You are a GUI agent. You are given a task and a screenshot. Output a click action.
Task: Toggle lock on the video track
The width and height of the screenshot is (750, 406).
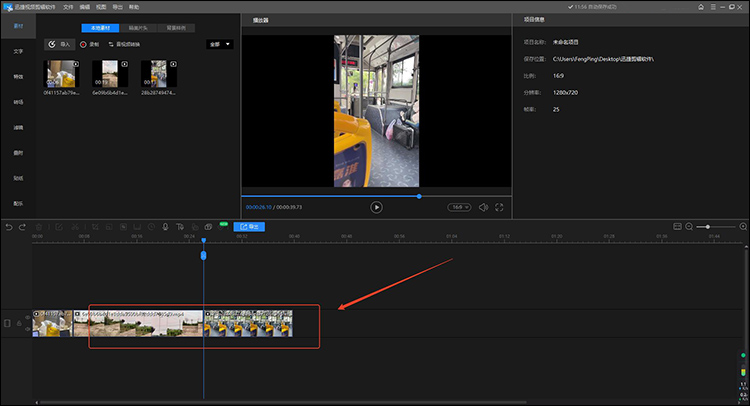pos(19,323)
